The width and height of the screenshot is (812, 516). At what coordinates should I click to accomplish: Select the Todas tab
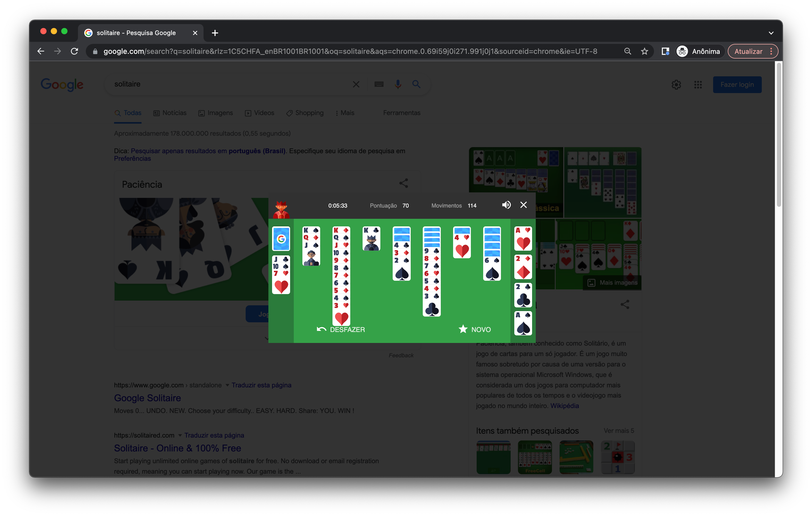pos(128,113)
